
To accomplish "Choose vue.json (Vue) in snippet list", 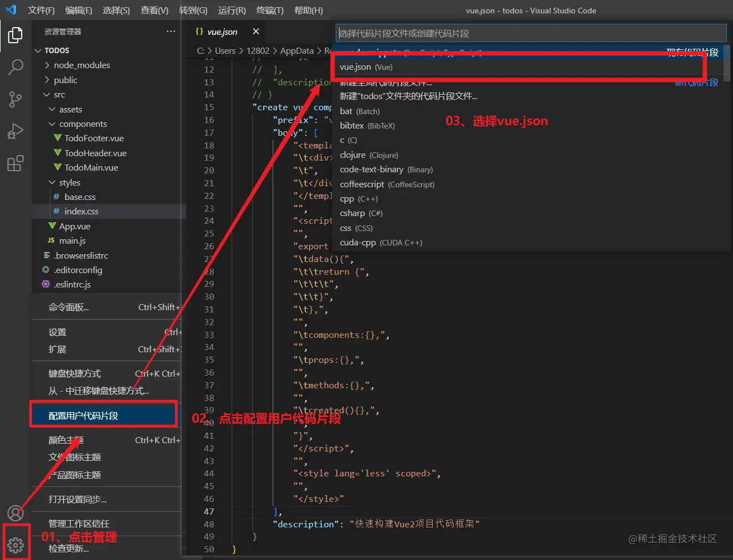I will coord(366,67).
